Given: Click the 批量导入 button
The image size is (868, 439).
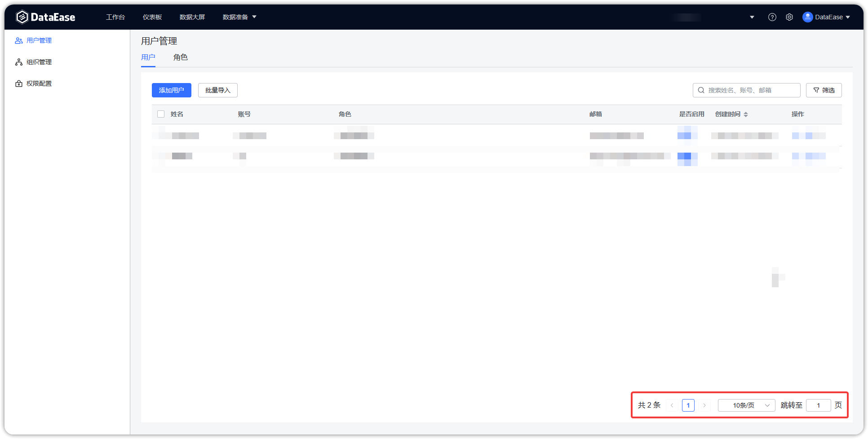Looking at the screenshot, I should [x=218, y=90].
